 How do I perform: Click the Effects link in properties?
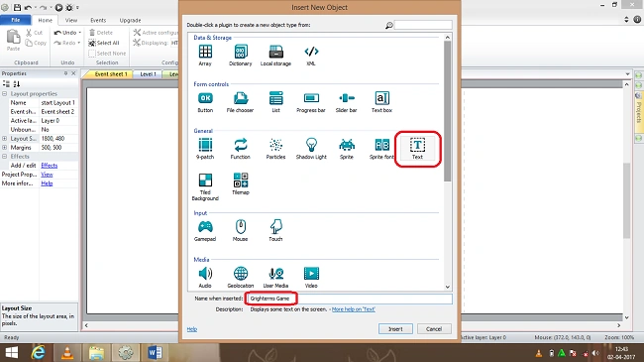50,166
